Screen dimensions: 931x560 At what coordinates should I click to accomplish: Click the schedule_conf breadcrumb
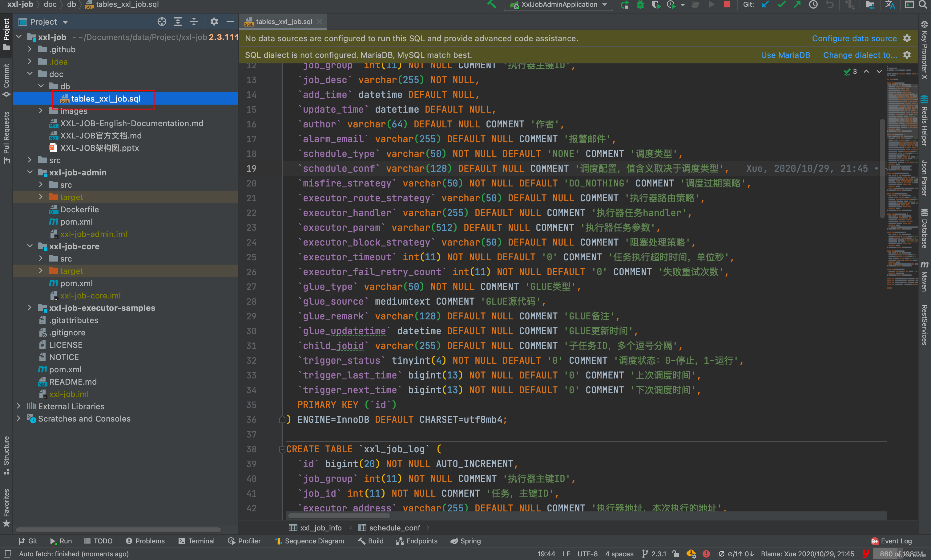coord(389,528)
